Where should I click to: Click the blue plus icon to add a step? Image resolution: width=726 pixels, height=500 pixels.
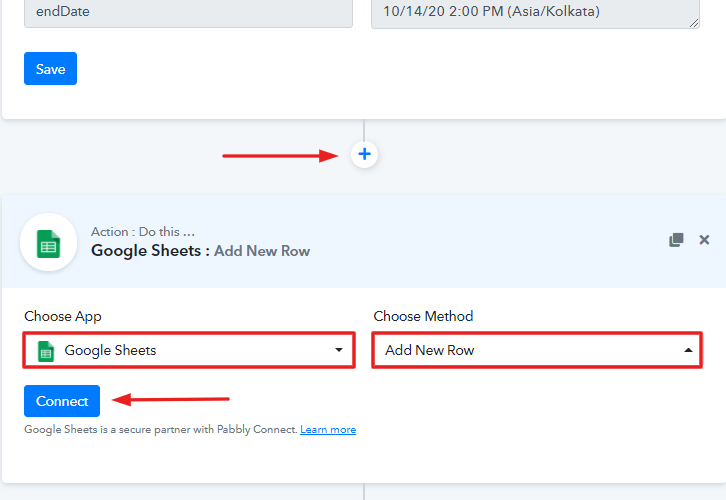coord(364,154)
